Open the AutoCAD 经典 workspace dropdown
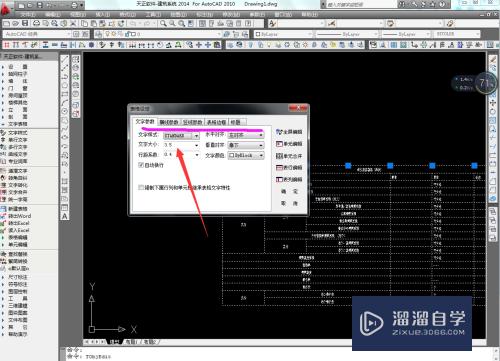Image resolution: width=500 pixels, height=361 pixels. pos(37,34)
